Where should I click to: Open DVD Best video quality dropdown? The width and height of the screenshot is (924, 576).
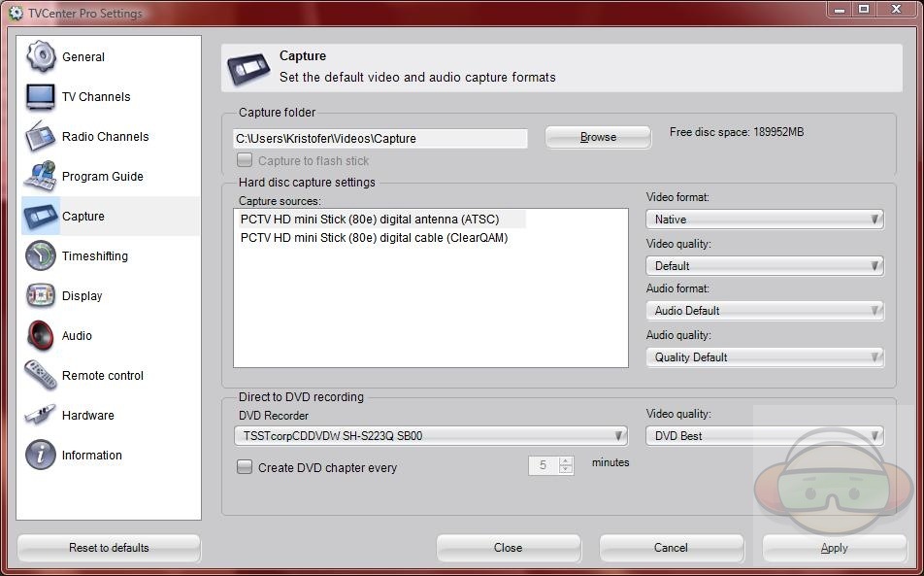[764, 436]
